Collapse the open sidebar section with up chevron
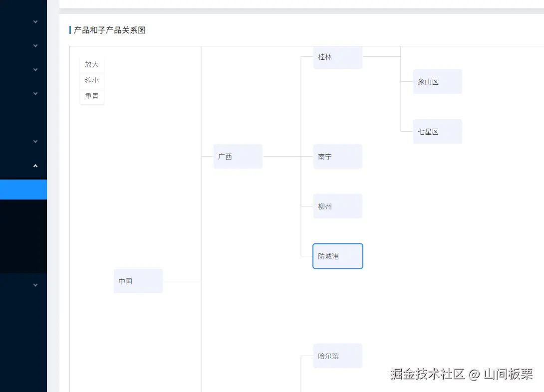Screen dimensions: 544x392 pyautogui.click(x=35, y=165)
